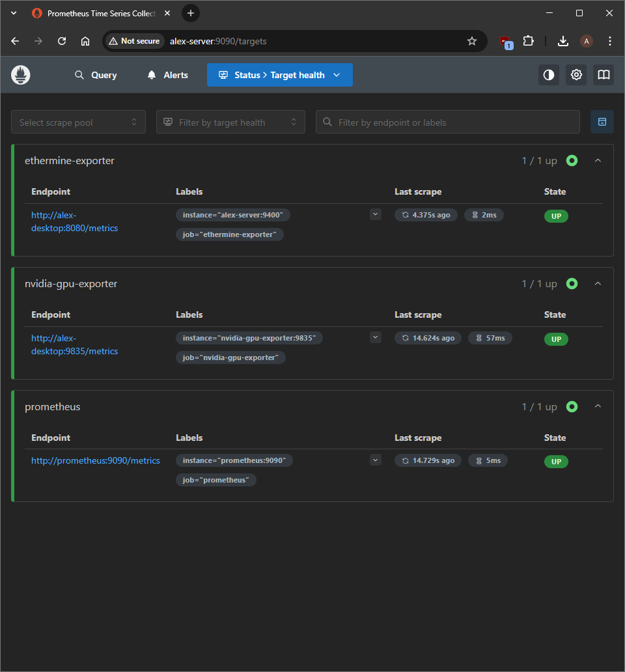Expand labels for the prometheus:9090 instance
625x672 pixels.
(x=375, y=460)
